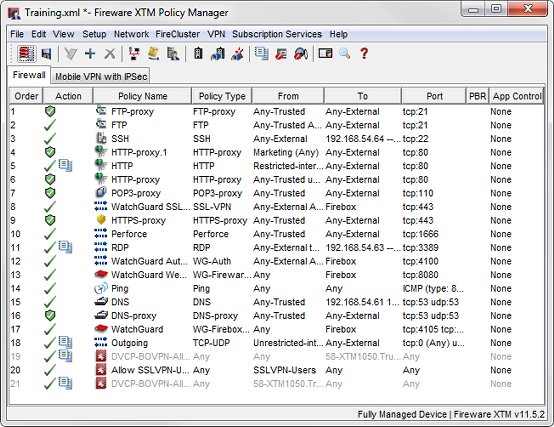Click the tcp:1666 port cell
The image size is (554, 427).
click(x=420, y=234)
